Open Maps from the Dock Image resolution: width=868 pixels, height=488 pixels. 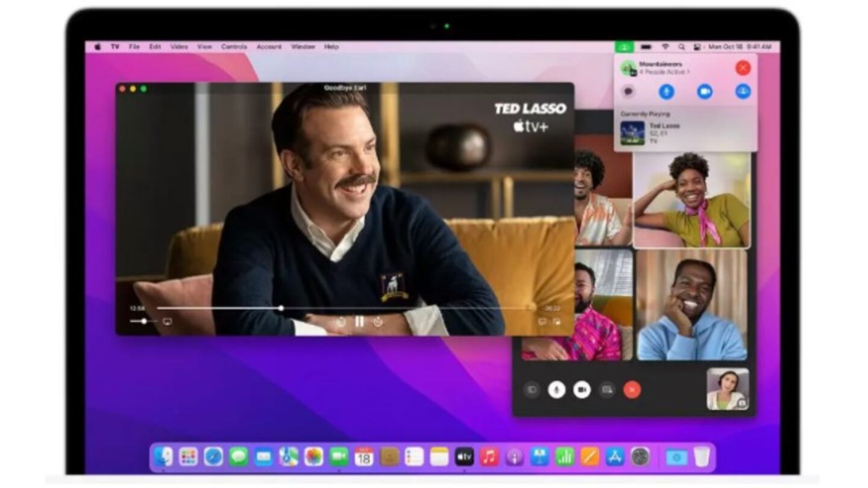tap(289, 457)
